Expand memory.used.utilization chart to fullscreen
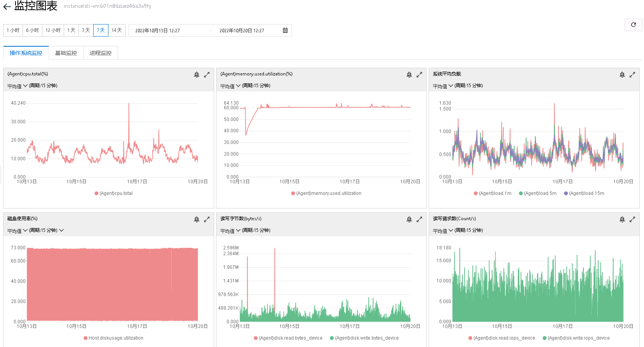This screenshot has width=644, height=347. (x=419, y=75)
